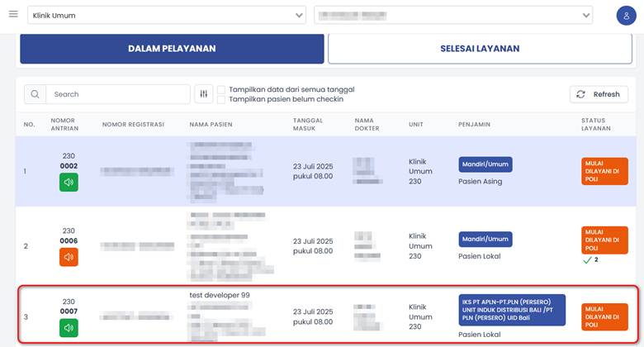The image size is (644, 347).
Task: Call queue 0007 with green speaker icon
Action: pyautogui.click(x=69, y=328)
